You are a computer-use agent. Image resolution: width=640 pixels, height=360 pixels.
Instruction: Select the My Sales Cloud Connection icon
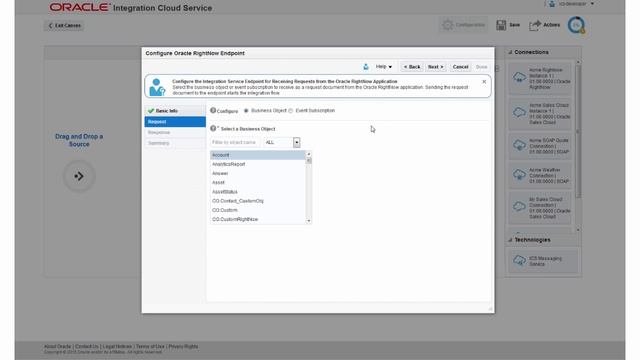[x=519, y=206]
